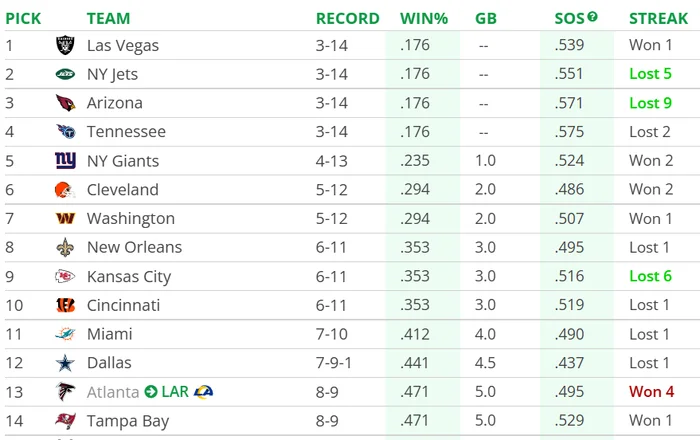Click the LAR trade link
This screenshot has height=440, width=700.
176,392
